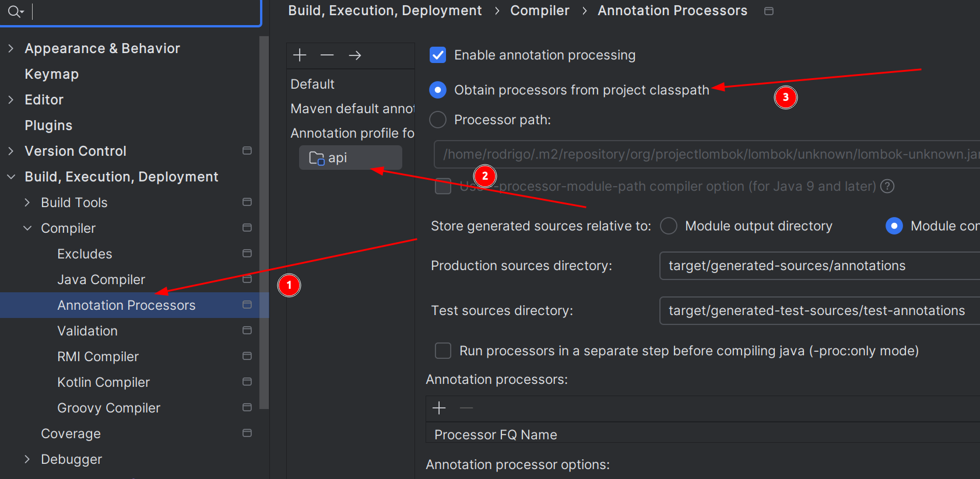Collapse Build, Execution, Deployment section
Screen dimensions: 980x479
(x=10, y=177)
